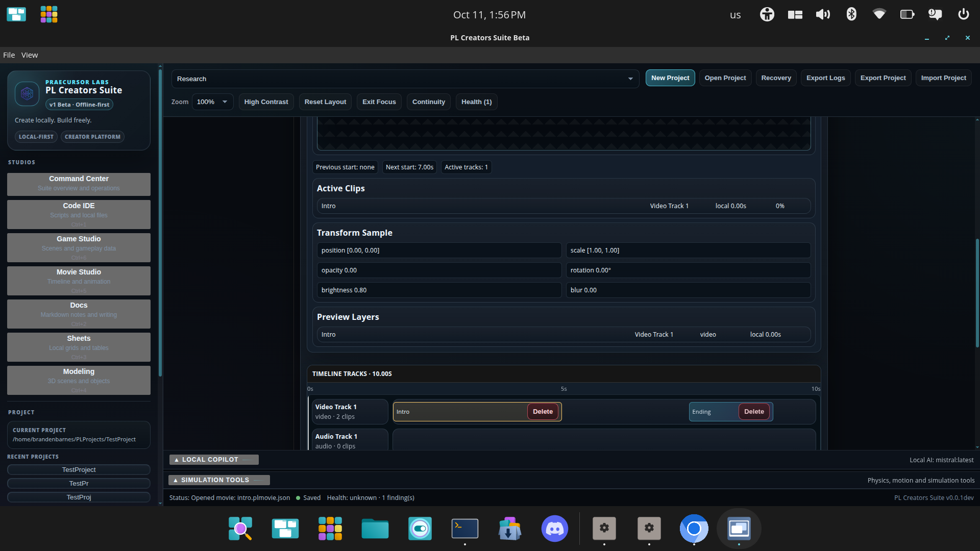Reset the layout
980x551 pixels.
325,102
